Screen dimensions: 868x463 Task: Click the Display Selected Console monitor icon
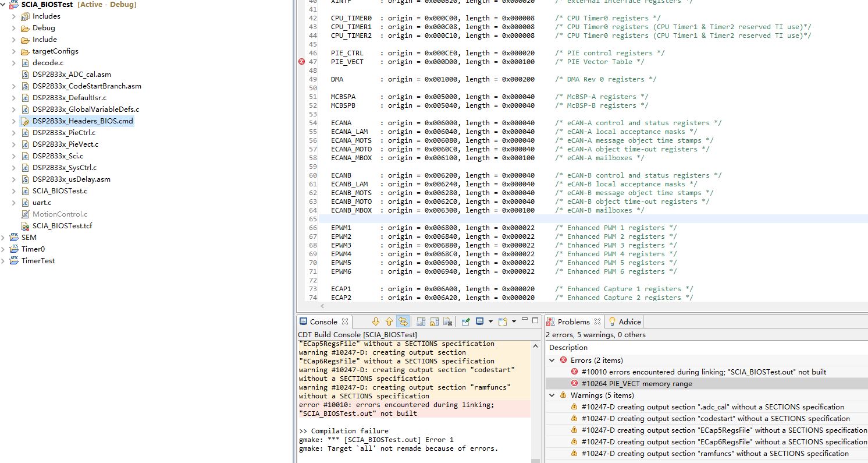(480, 321)
